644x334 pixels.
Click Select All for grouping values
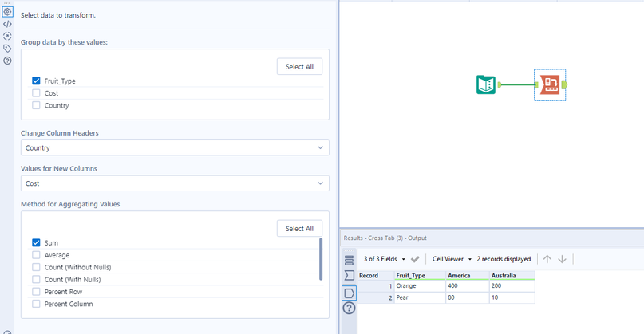pos(299,66)
